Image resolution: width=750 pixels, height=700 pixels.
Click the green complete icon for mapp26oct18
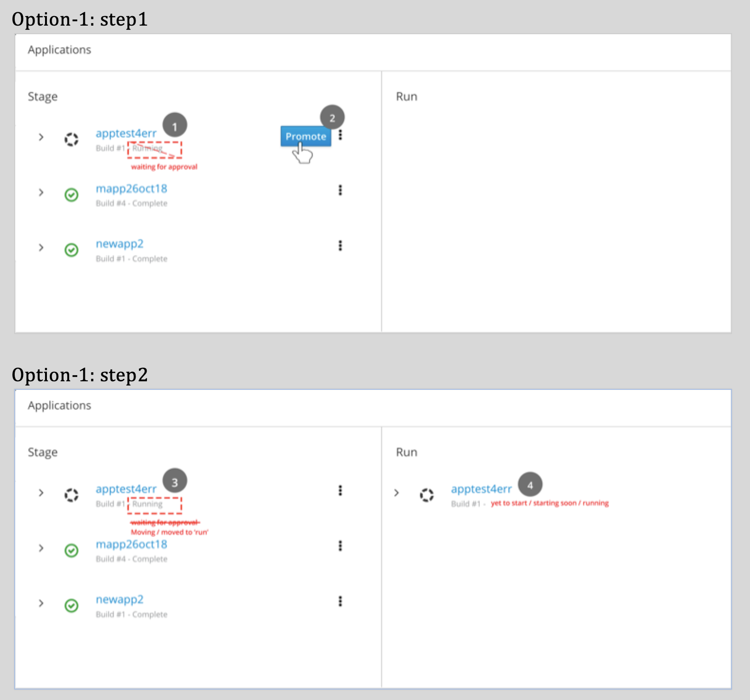[x=71, y=195]
